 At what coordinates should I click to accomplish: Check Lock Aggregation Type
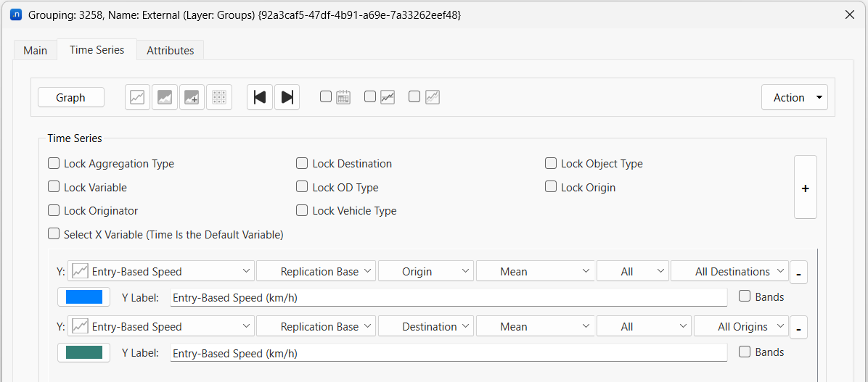click(x=54, y=164)
